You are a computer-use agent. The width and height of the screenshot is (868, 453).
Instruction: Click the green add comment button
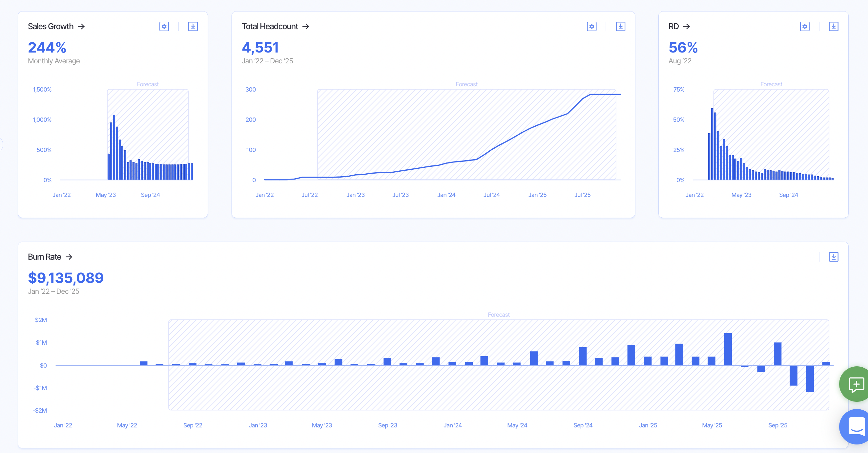856,384
